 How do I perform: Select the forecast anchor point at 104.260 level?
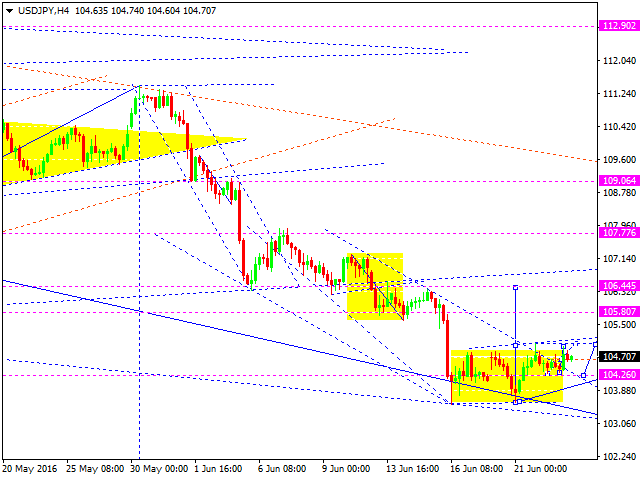[x=584, y=376]
